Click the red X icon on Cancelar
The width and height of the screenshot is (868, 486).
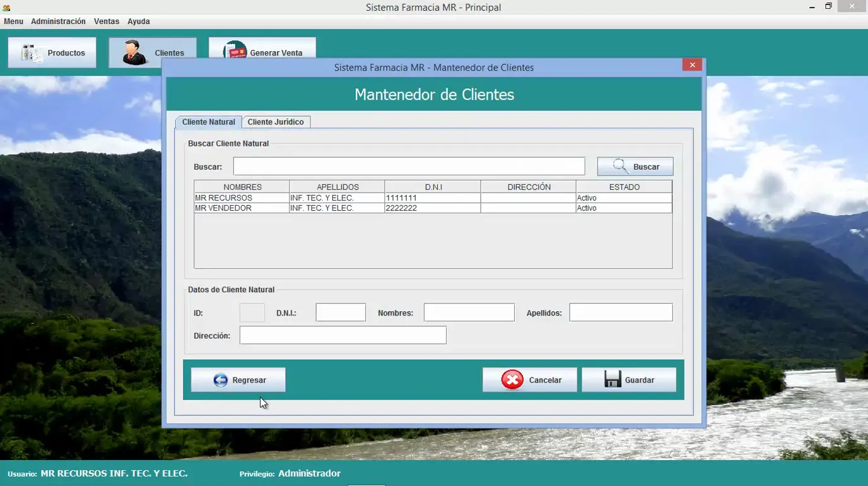click(x=512, y=379)
